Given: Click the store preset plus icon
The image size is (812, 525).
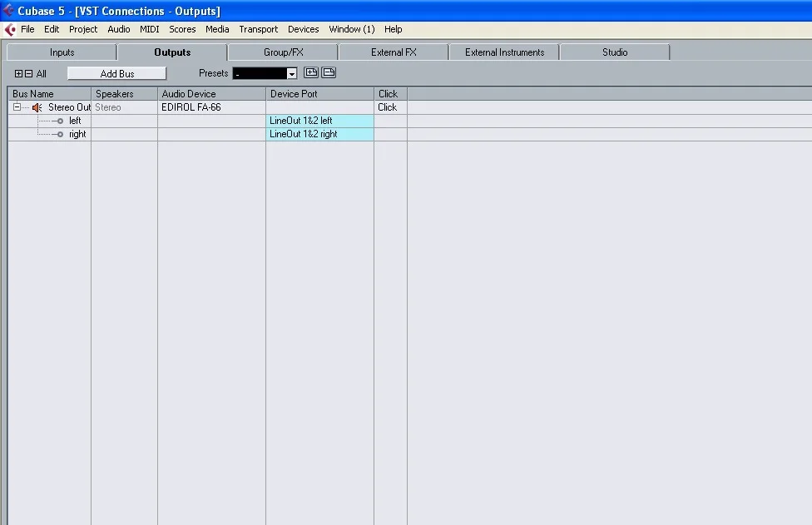Looking at the screenshot, I should pyautogui.click(x=310, y=72).
